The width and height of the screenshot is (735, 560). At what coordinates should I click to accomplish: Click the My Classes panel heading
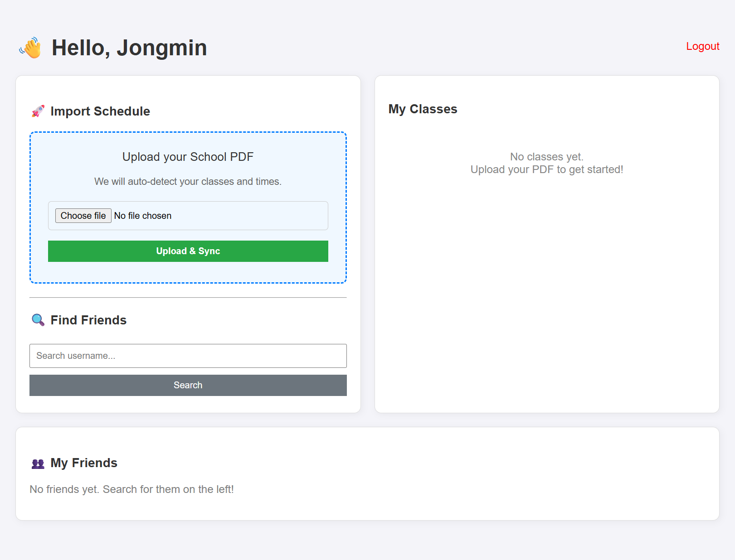[423, 109]
